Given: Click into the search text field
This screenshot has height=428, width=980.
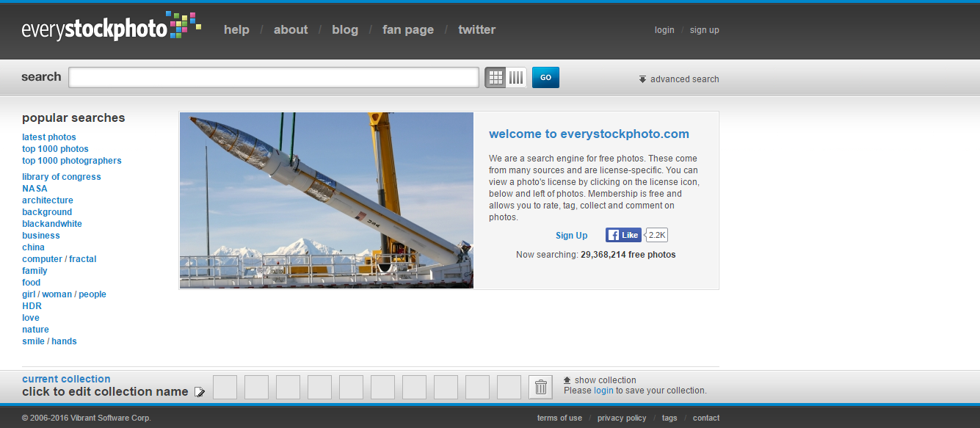Looking at the screenshot, I should coord(274,77).
